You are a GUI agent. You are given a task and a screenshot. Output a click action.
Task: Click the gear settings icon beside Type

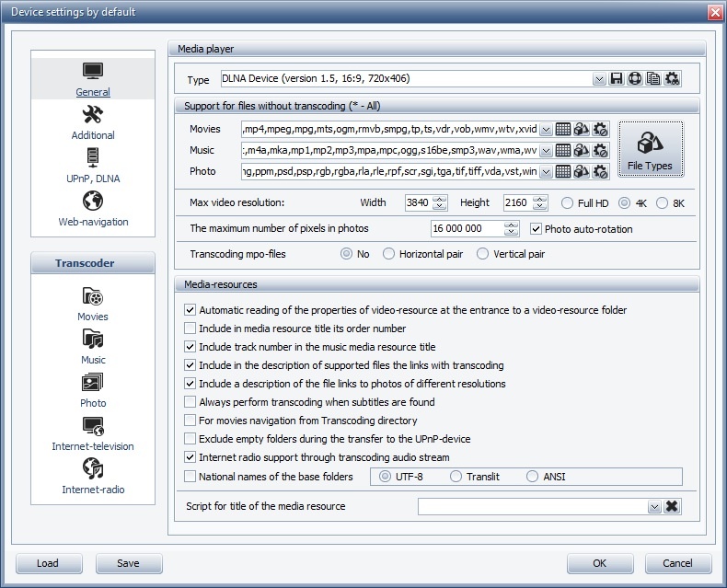pos(672,78)
